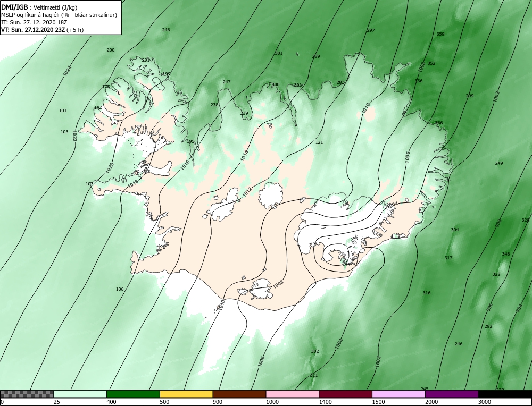The image size is (532, 406).
Task: Click the map value 247
Action: (x=227, y=82)
